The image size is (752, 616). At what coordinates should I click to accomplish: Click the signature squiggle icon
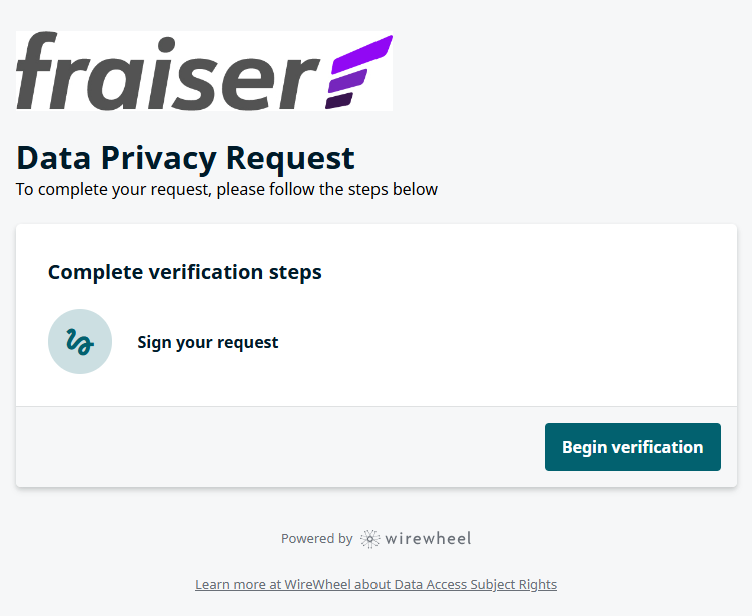coord(80,342)
